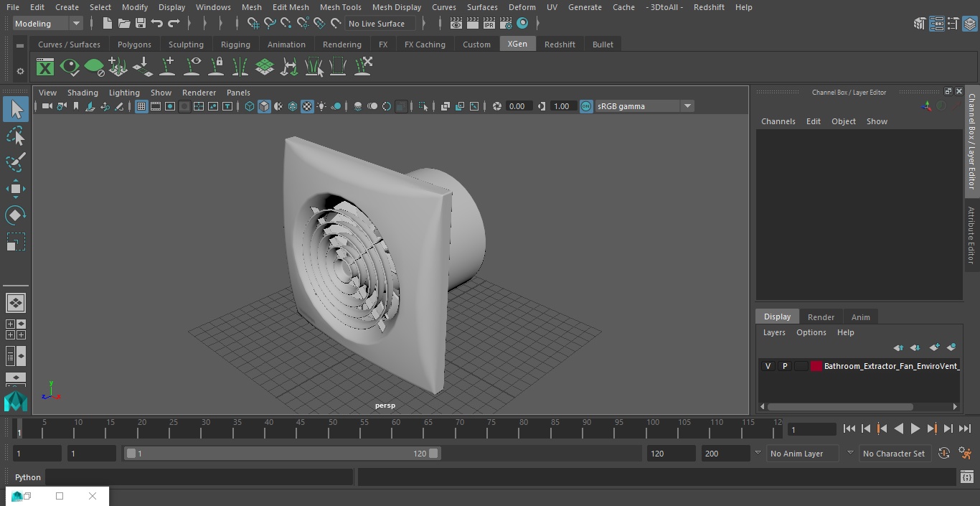This screenshot has width=980, height=506.
Task: Toggle layer playback P box
Action: [785, 366]
